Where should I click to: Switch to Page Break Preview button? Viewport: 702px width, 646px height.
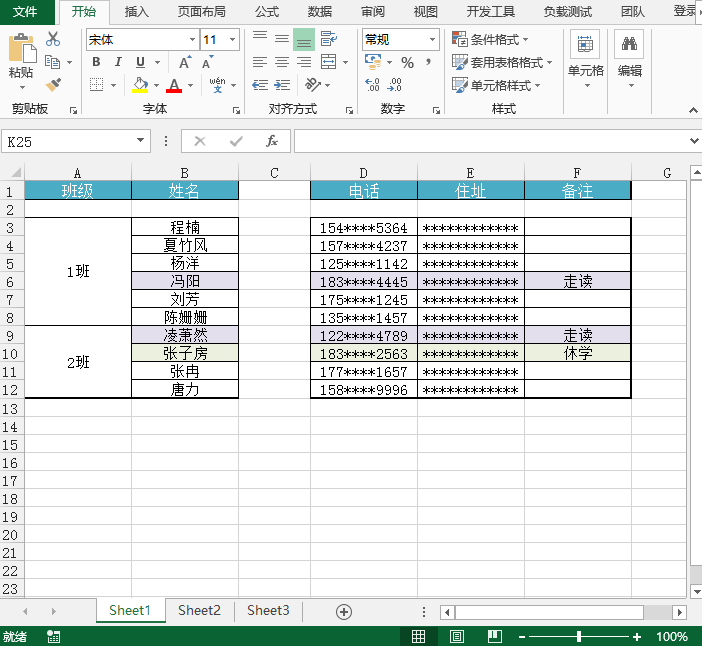point(495,636)
